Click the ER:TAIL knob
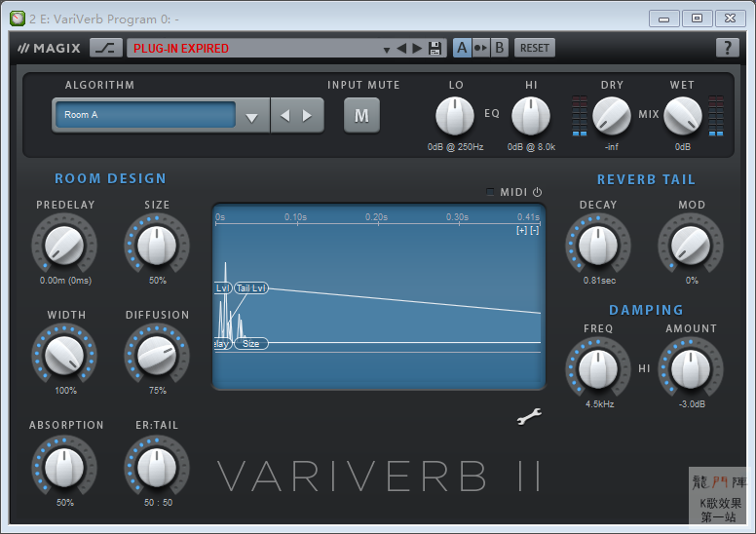756x534 pixels. [x=157, y=468]
